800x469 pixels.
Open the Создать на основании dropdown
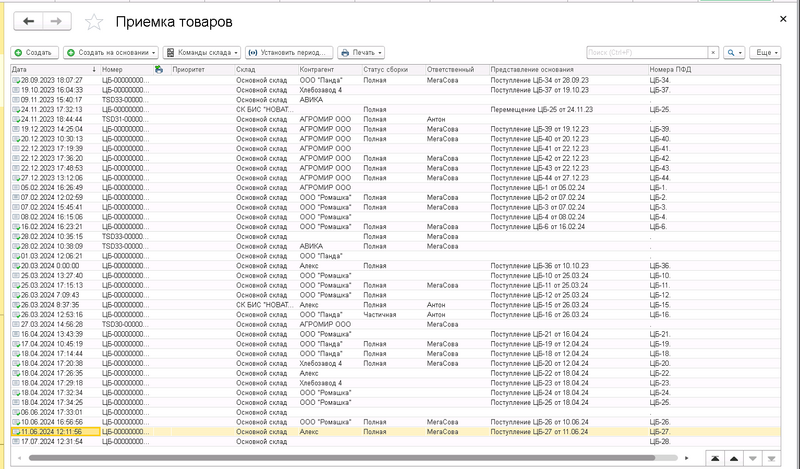point(111,52)
